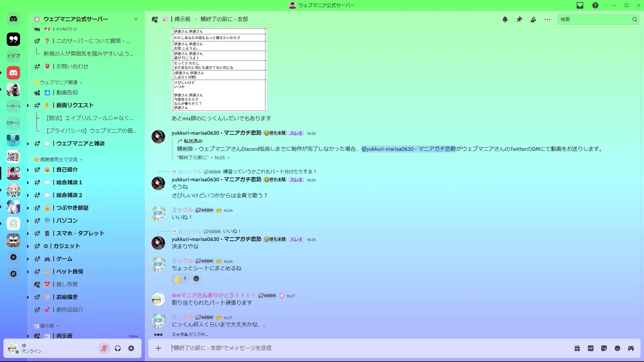Image resolution: width=644 pixels, height=362 pixels.
Task: Open the emoji picker in message bar
Action: point(618,348)
